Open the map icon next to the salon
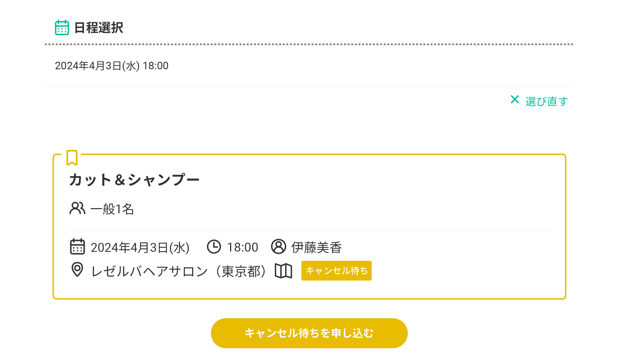This screenshot has width=621, height=364. (283, 271)
